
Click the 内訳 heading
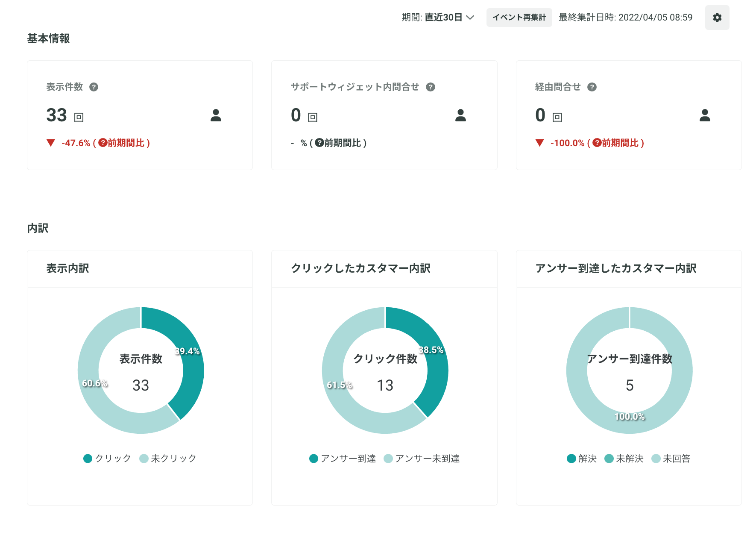coord(38,228)
